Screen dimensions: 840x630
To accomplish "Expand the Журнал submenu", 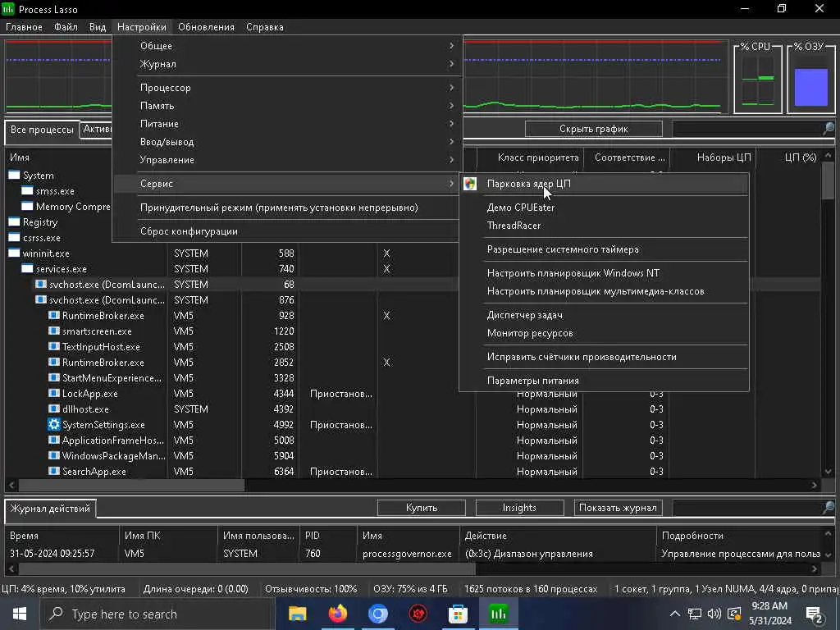I will point(286,64).
